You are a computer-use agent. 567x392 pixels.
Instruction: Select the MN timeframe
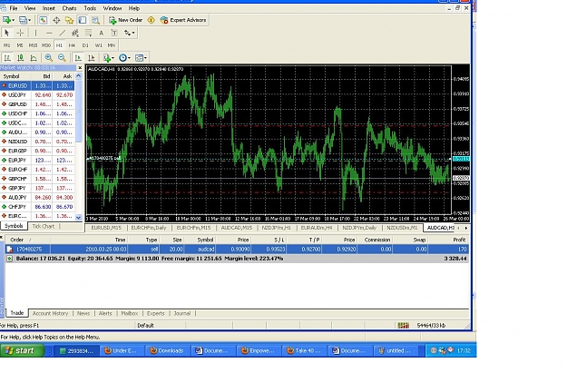111,45
